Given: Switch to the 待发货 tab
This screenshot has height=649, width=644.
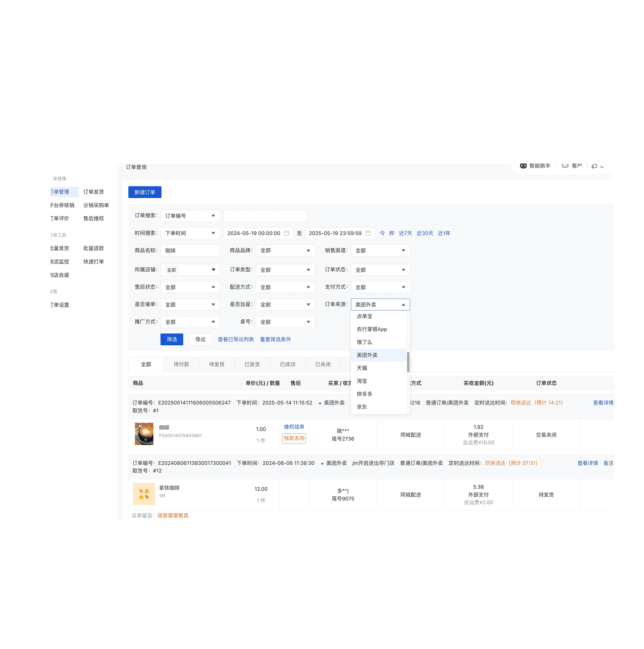Looking at the screenshot, I should pos(216,364).
